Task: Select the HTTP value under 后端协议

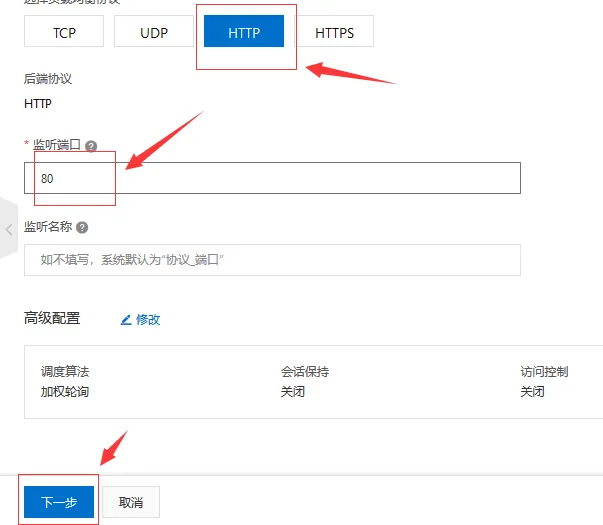Action: point(38,103)
